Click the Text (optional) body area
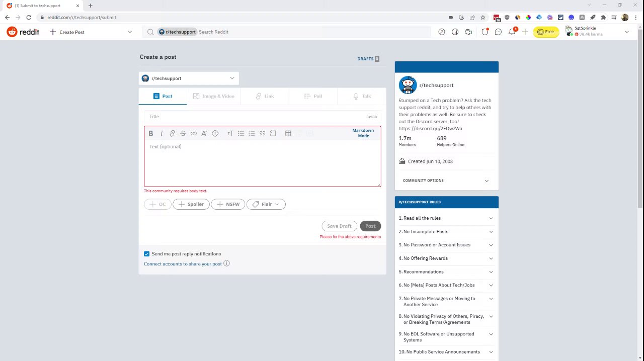The width and height of the screenshot is (644, 361). click(x=262, y=163)
